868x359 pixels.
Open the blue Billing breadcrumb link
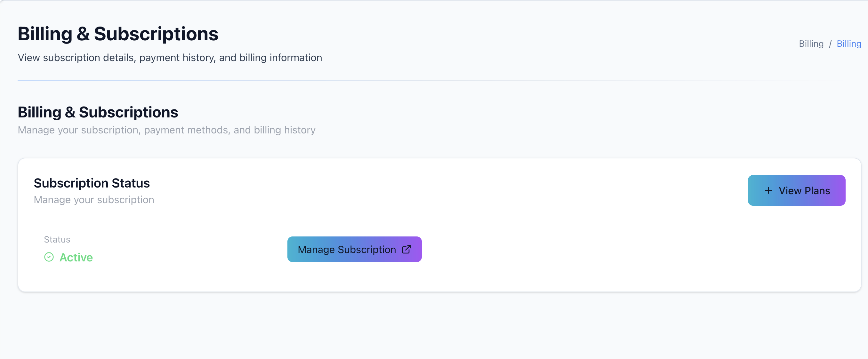[849, 44]
